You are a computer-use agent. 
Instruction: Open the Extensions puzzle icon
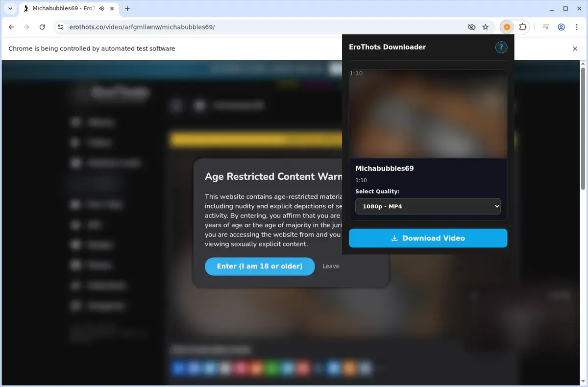coord(522,27)
